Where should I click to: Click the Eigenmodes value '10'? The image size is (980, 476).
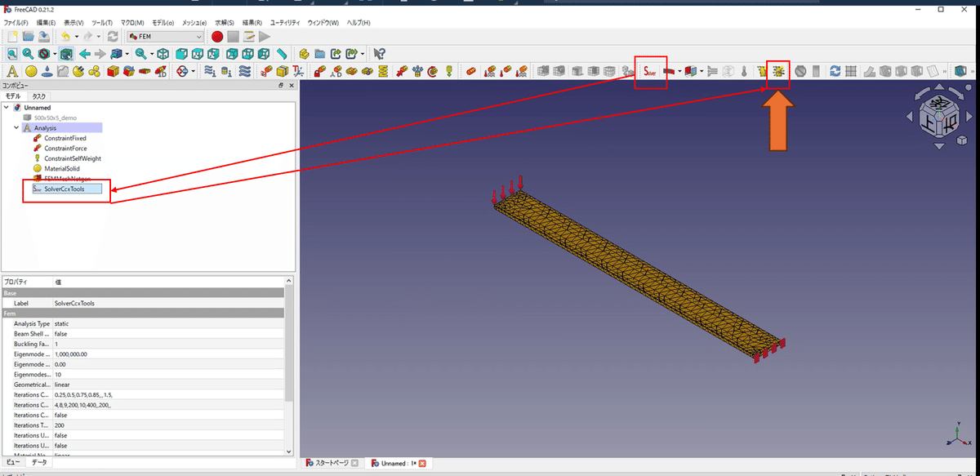tap(57, 375)
